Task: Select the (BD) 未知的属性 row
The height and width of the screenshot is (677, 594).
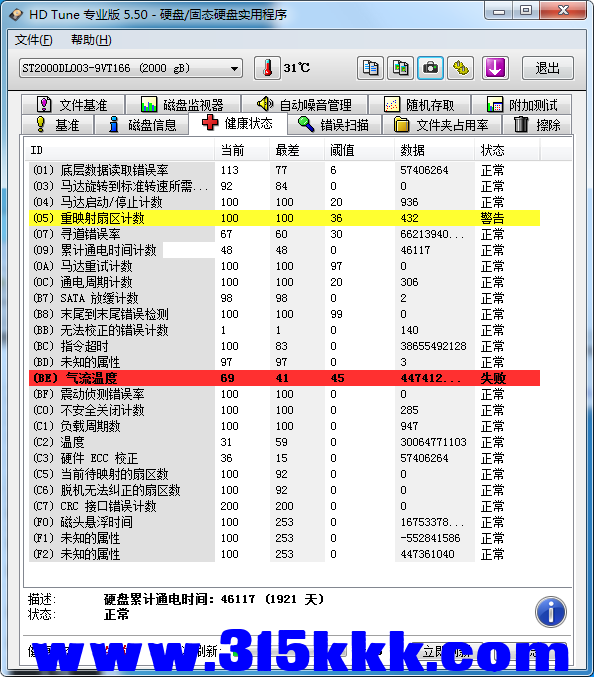Action: pyautogui.click(x=284, y=362)
